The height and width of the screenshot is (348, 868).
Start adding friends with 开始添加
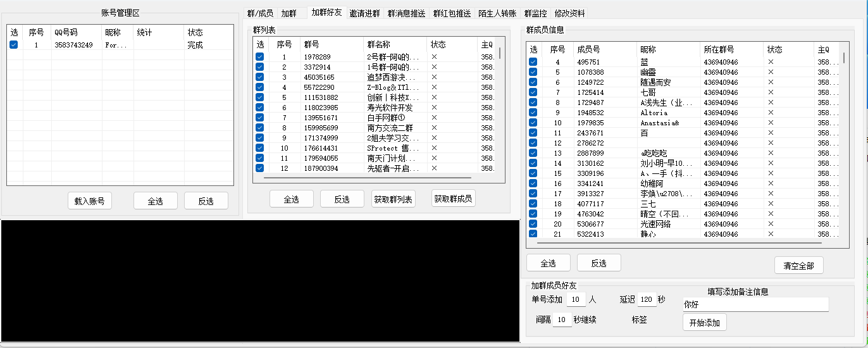[x=704, y=323]
